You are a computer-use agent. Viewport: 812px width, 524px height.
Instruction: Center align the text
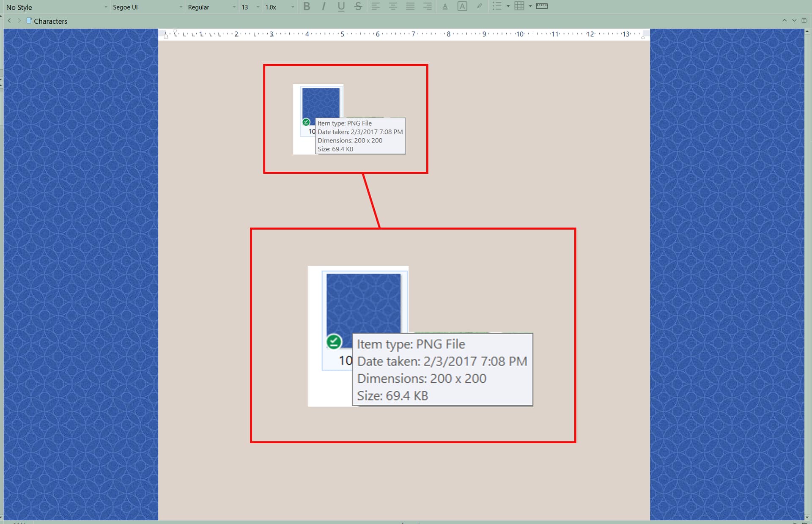[x=393, y=6]
